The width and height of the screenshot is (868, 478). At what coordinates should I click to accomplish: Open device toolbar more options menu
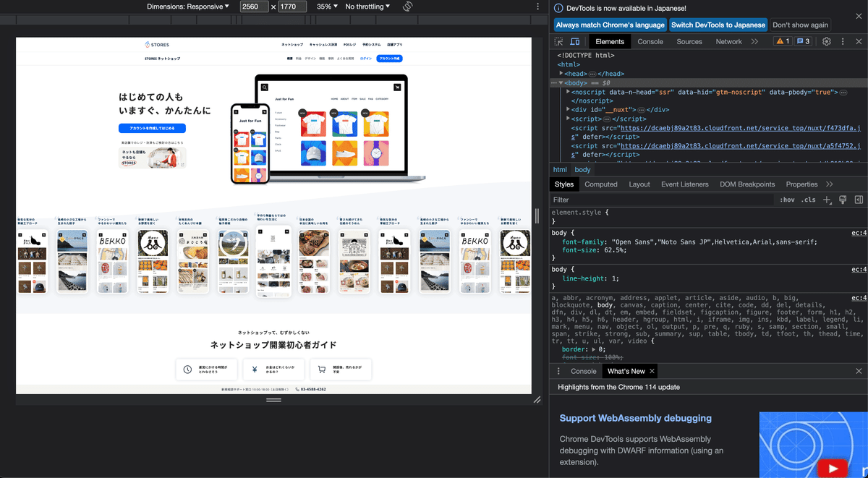click(537, 7)
